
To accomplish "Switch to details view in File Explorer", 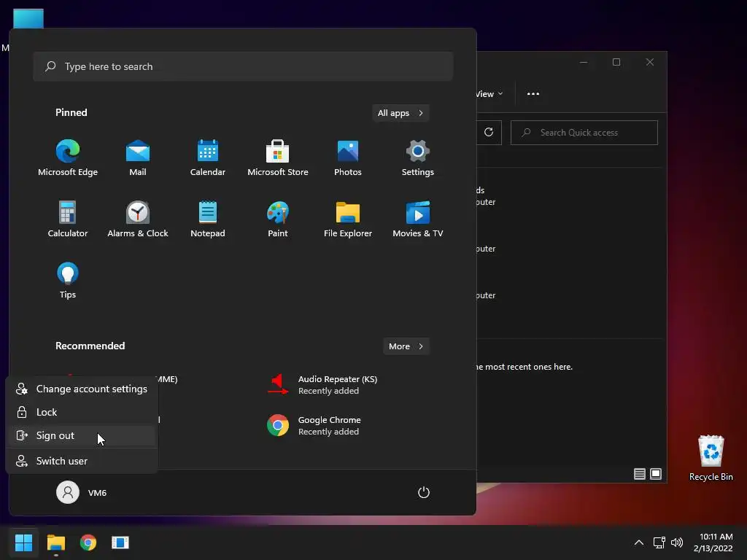I will pos(639,474).
